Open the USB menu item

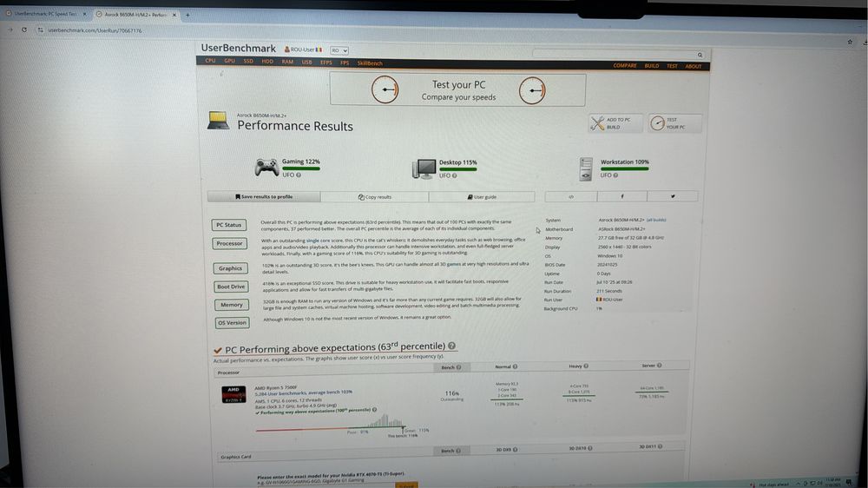(x=306, y=62)
